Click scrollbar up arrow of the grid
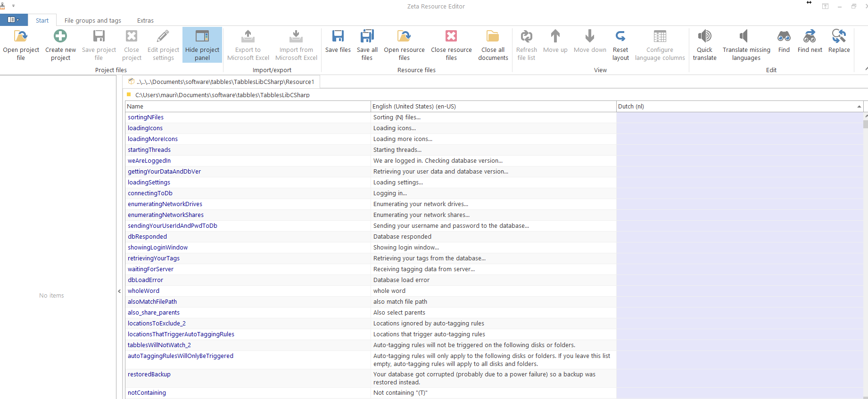The height and width of the screenshot is (399, 868). (866, 116)
